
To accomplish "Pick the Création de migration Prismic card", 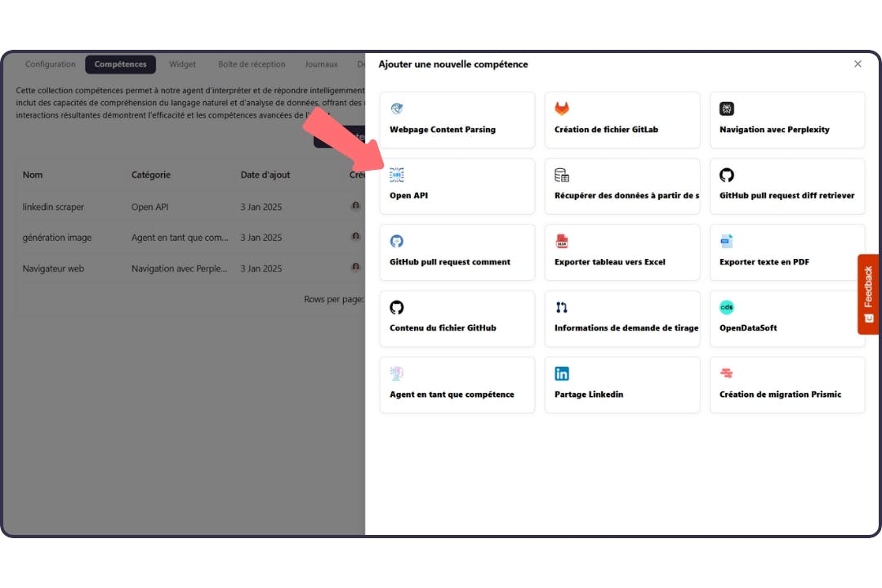I will (787, 385).
